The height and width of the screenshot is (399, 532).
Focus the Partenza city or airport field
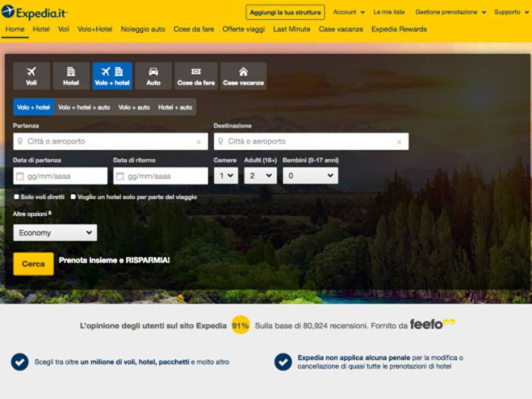click(111, 142)
